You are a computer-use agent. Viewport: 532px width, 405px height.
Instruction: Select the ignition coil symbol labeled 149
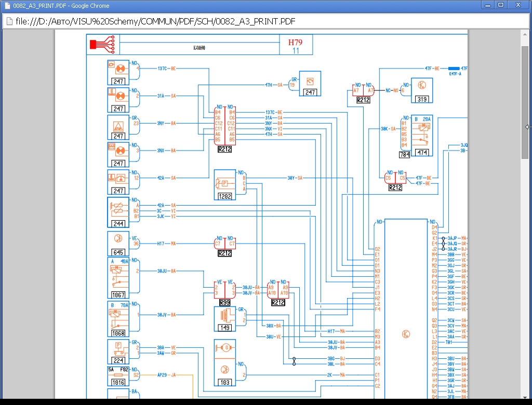point(224,319)
